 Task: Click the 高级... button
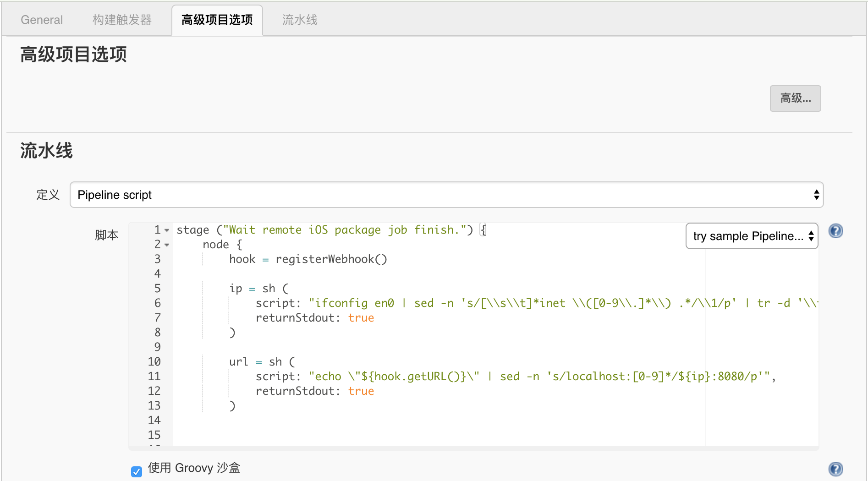point(795,98)
